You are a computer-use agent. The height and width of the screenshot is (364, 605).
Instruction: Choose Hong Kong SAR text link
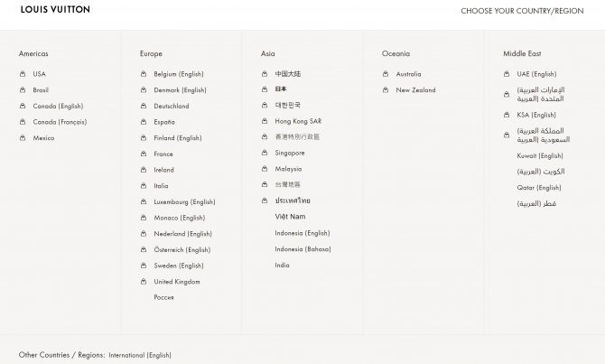[298, 121]
